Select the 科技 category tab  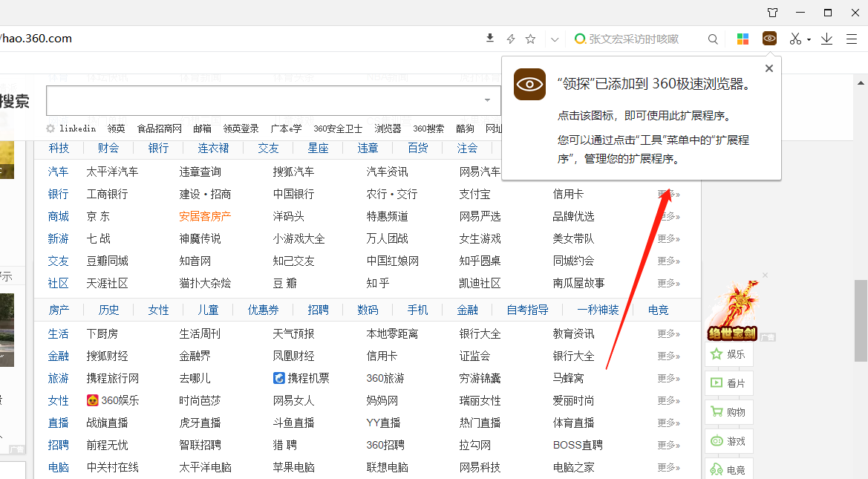(59, 148)
